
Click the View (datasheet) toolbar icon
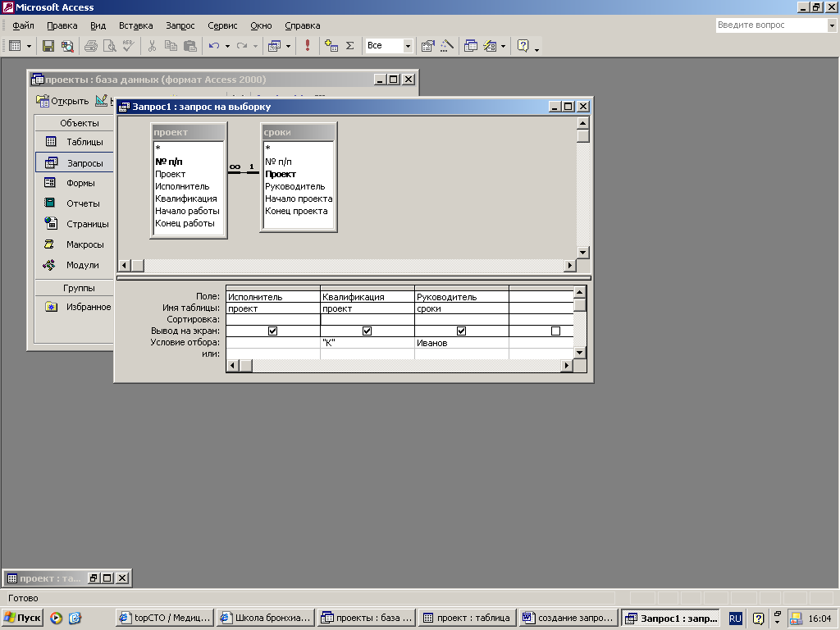[15, 46]
